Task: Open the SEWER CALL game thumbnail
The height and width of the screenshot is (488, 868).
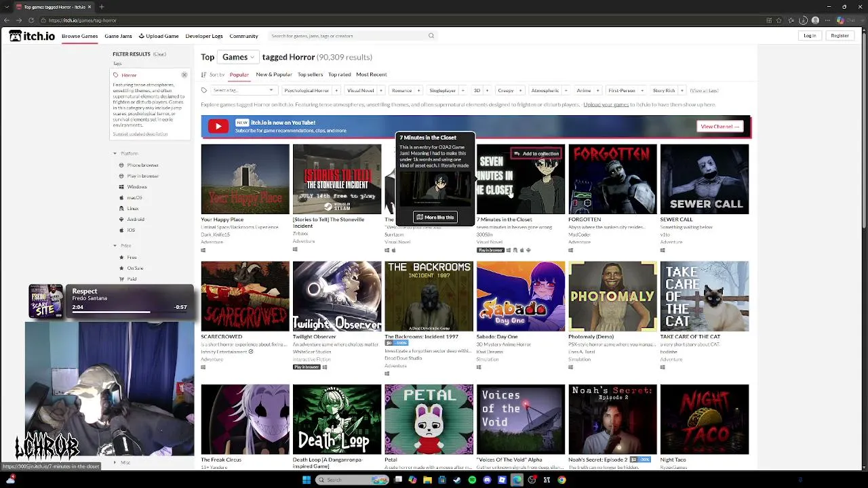Action: [x=705, y=179]
